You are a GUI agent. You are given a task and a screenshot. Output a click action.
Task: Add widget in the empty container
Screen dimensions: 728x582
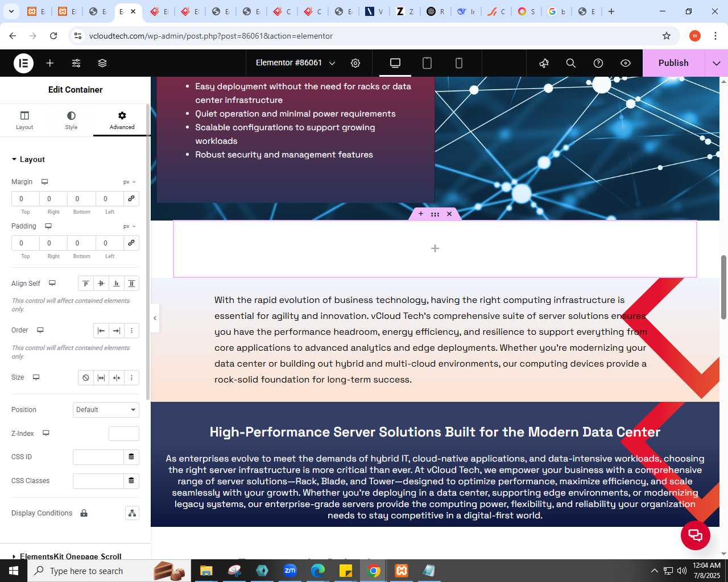(435, 248)
